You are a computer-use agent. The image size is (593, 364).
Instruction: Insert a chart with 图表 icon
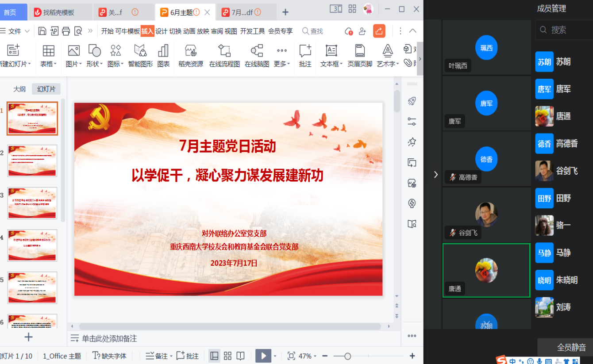[x=163, y=56]
